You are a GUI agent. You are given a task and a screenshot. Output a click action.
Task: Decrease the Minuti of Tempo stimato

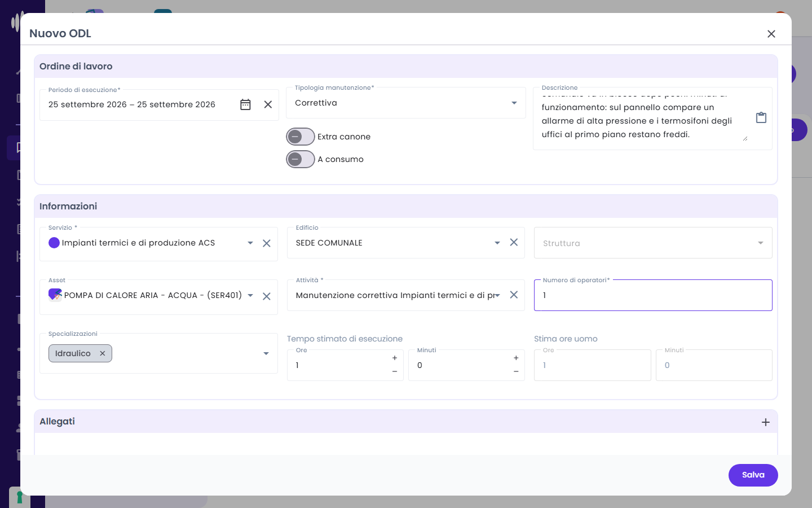(516, 371)
